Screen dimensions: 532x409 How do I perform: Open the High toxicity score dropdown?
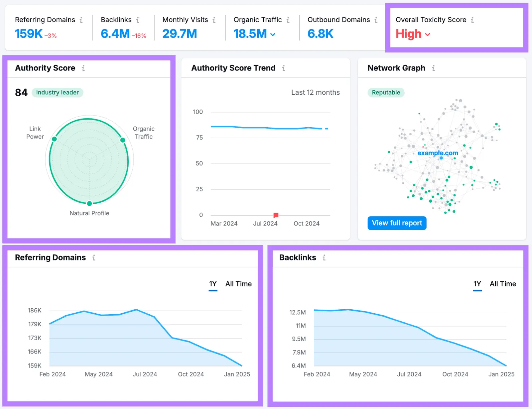coord(428,34)
